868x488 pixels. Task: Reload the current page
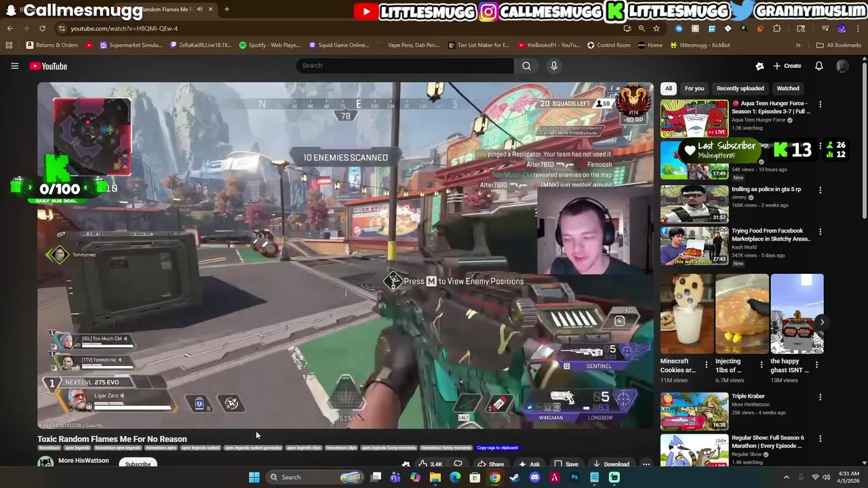click(x=42, y=28)
